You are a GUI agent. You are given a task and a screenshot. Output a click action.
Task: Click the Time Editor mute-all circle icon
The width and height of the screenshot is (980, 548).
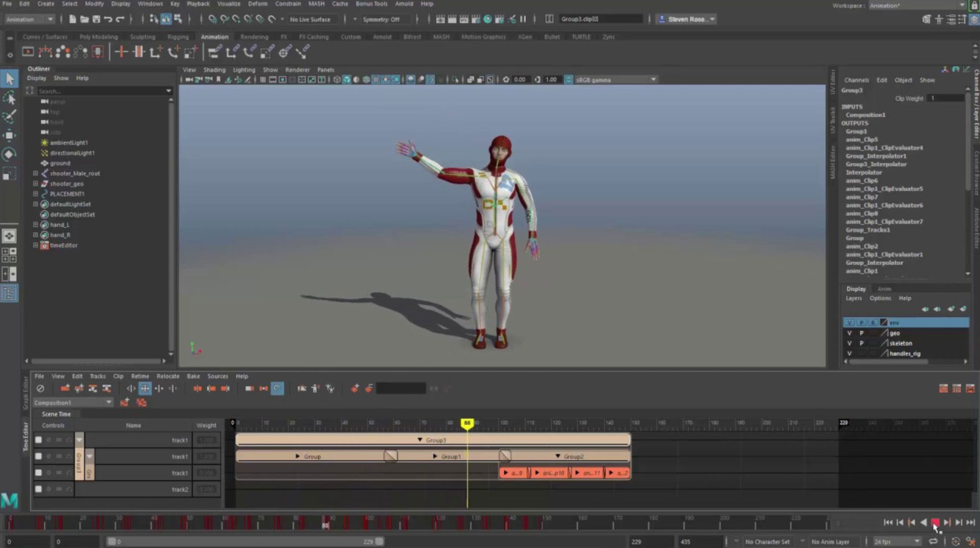click(40, 388)
